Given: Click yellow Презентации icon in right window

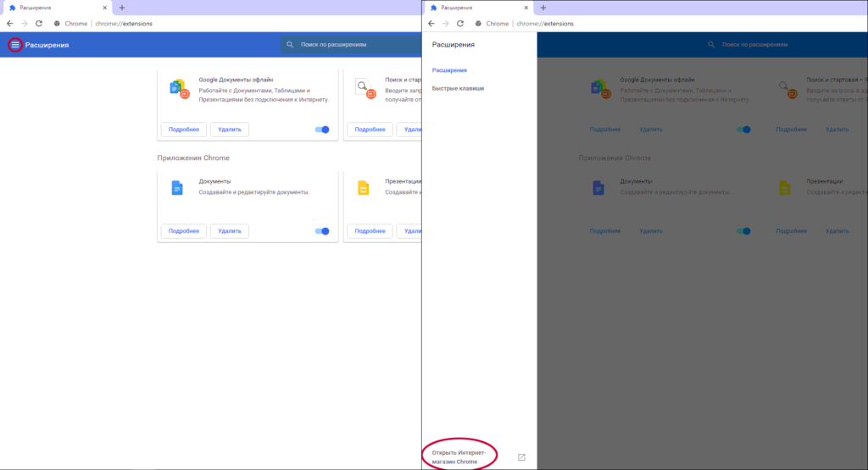Looking at the screenshot, I should pos(784,188).
